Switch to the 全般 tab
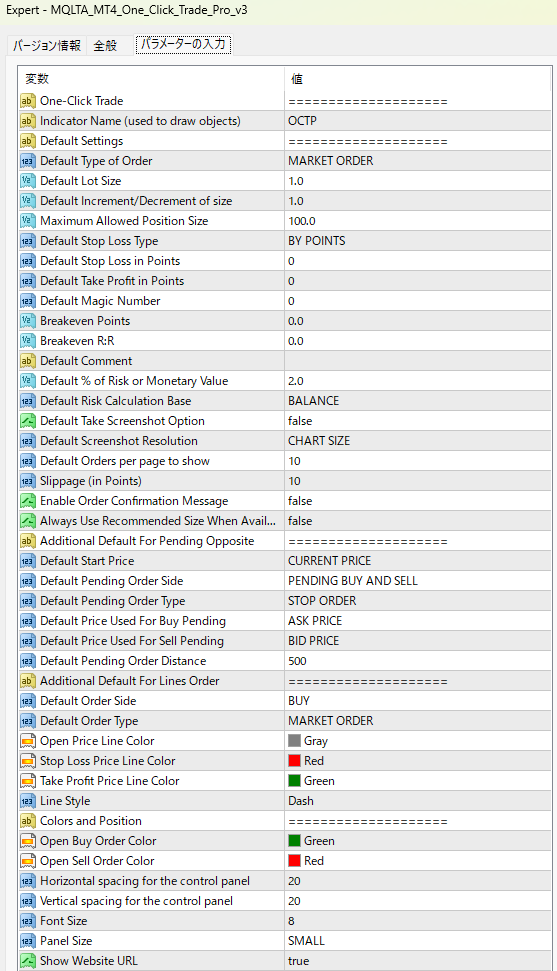Screen dimensions: 557x971 point(105,45)
